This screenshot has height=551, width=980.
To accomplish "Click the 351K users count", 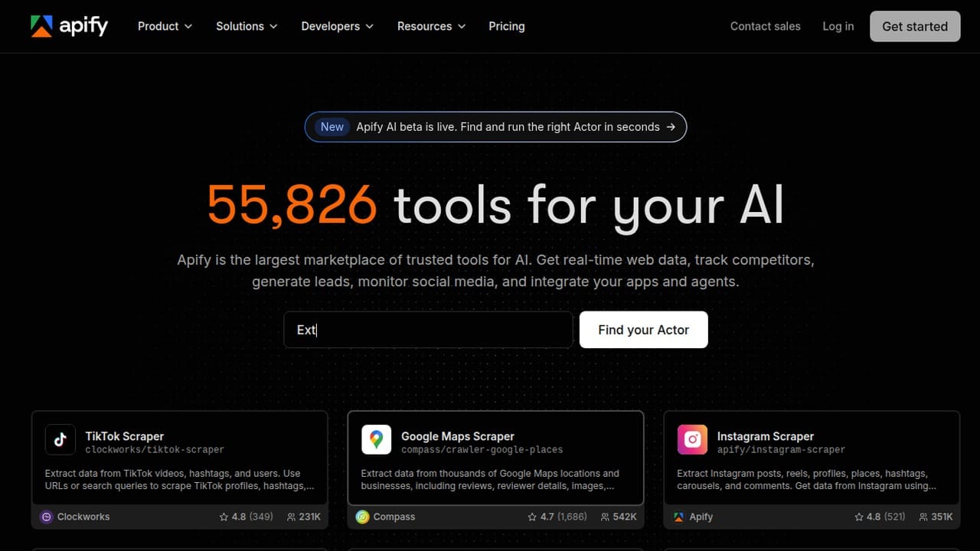I will tap(942, 517).
